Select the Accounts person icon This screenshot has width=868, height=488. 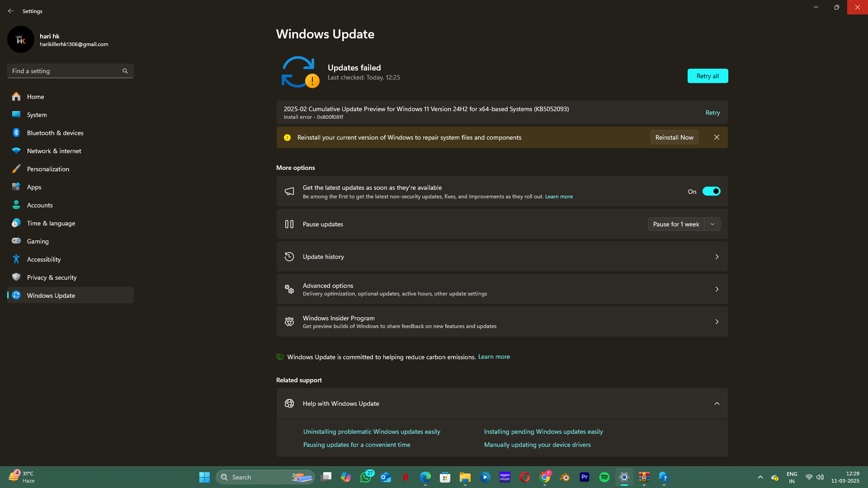coord(16,205)
